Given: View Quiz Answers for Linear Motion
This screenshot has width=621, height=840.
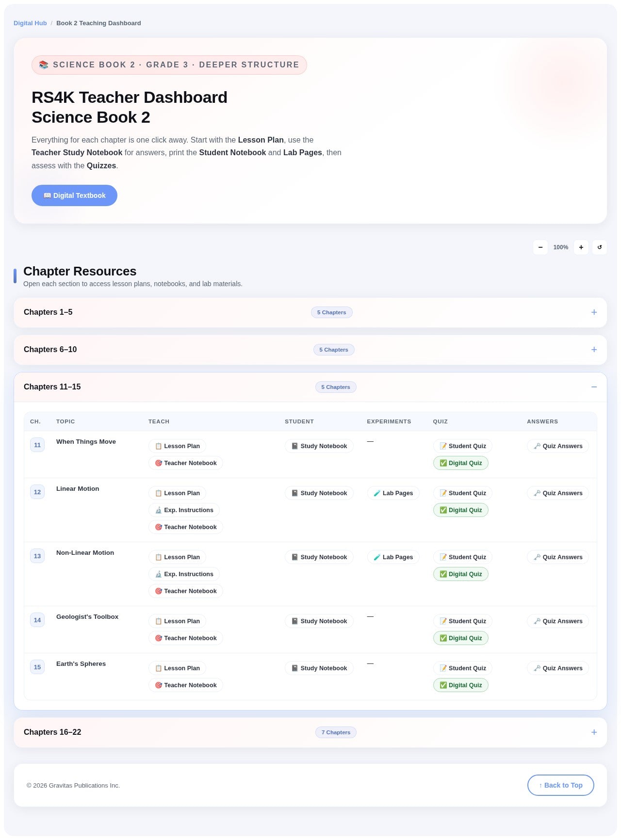Looking at the screenshot, I should [557, 493].
